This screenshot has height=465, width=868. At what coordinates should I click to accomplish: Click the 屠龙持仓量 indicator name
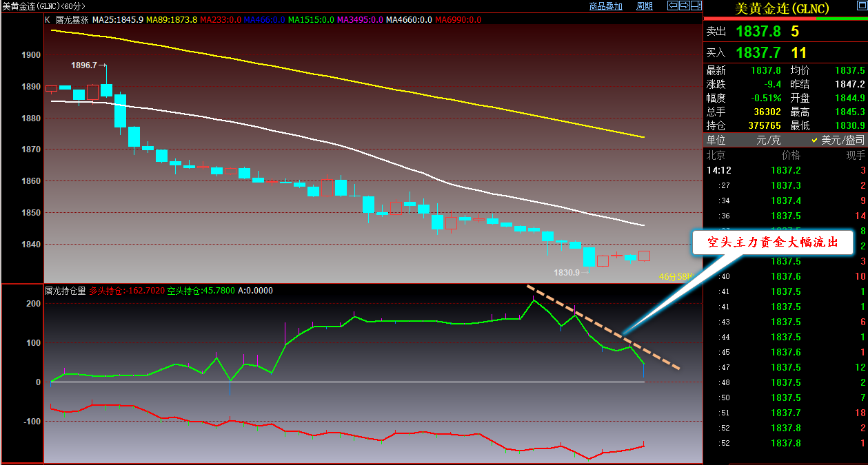click(65, 291)
